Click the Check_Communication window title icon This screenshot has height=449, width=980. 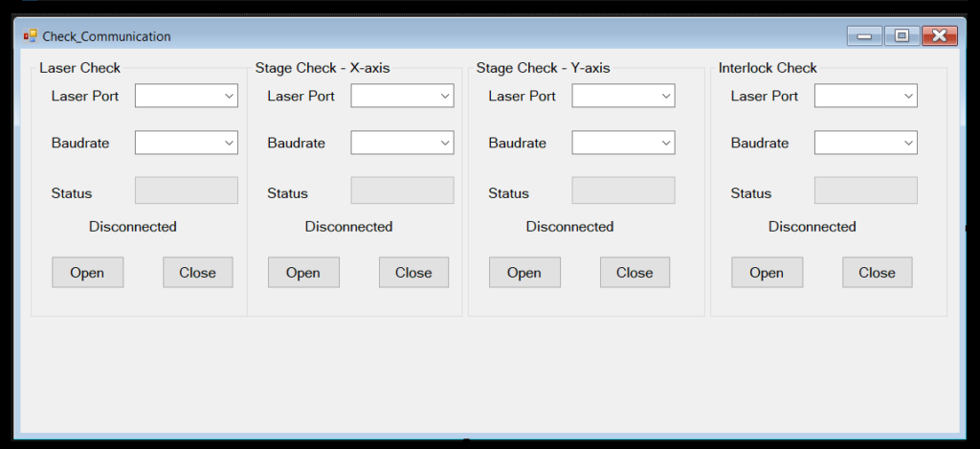(30, 36)
